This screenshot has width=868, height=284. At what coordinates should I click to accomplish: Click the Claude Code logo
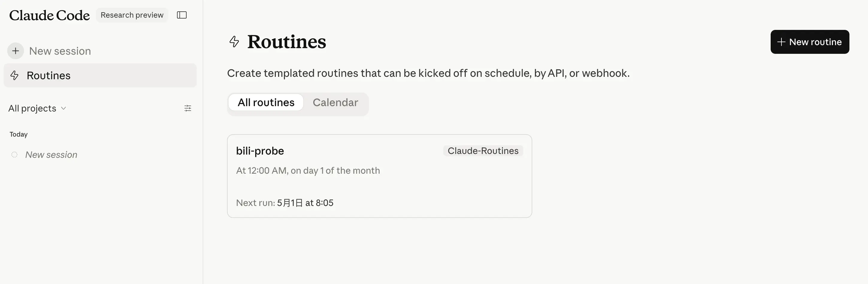pyautogui.click(x=49, y=15)
